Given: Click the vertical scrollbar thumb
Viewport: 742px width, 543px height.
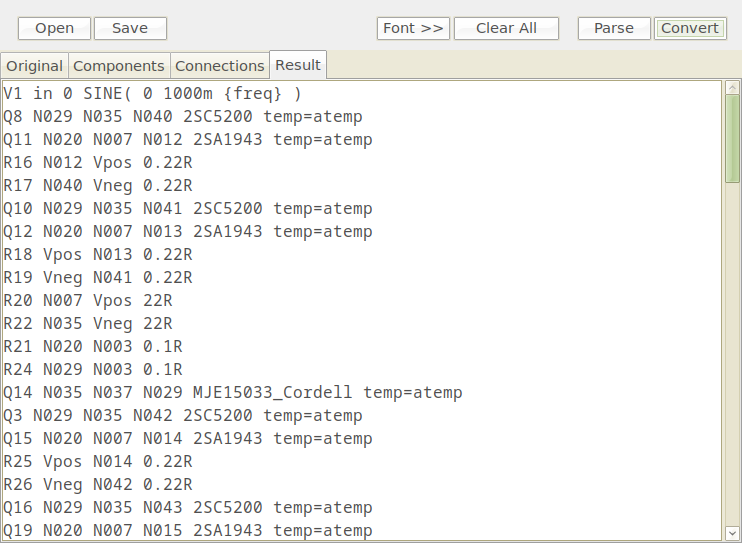Looking at the screenshot, I should point(732,138).
